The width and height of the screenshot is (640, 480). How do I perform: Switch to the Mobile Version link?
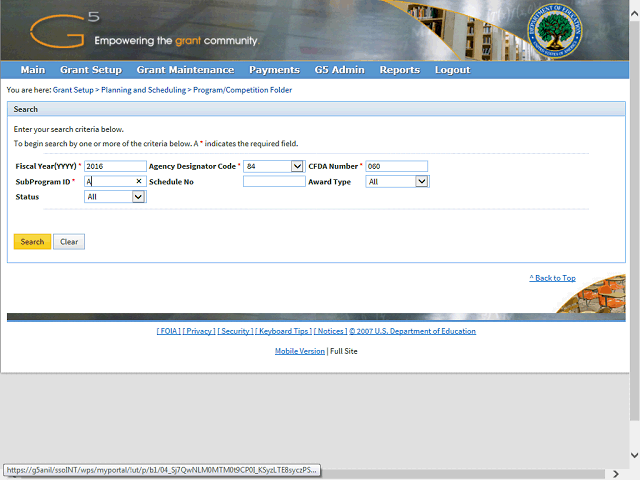pos(300,351)
